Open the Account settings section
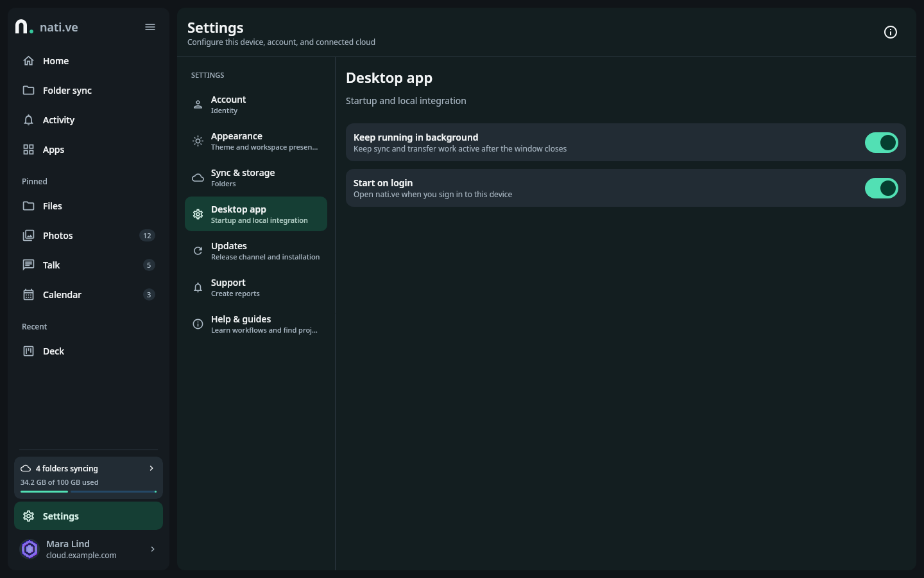Image resolution: width=924 pixels, height=578 pixels. pyautogui.click(x=256, y=105)
